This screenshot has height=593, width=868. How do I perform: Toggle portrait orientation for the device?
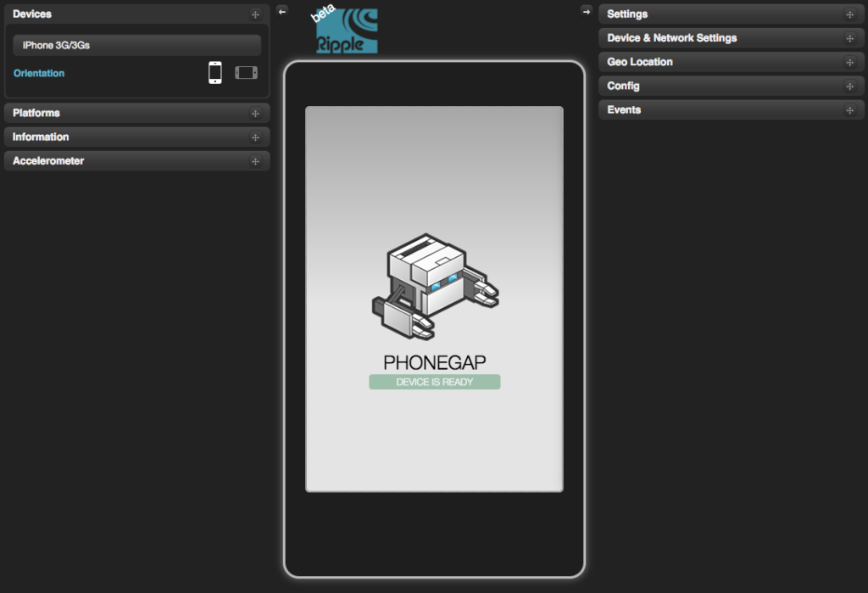(x=214, y=72)
